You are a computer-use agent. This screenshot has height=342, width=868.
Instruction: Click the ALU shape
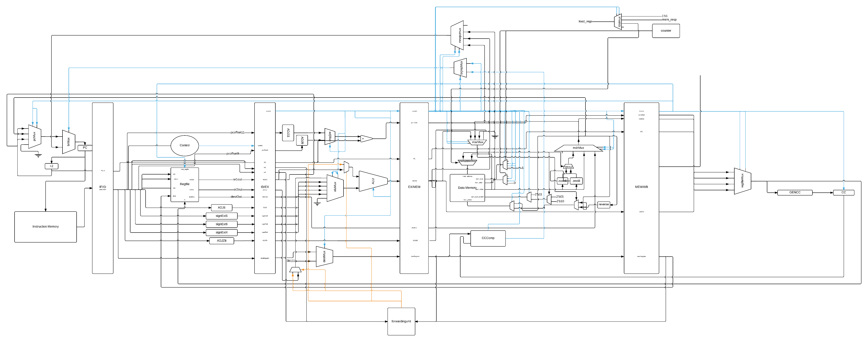[x=373, y=181]
